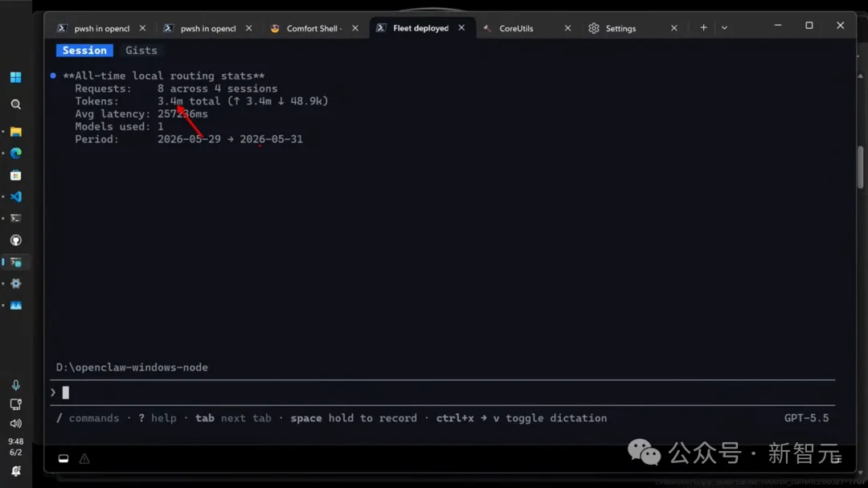Open File Explorer from taskbar
The image size is (868, 488).
(x=15, y=132)
